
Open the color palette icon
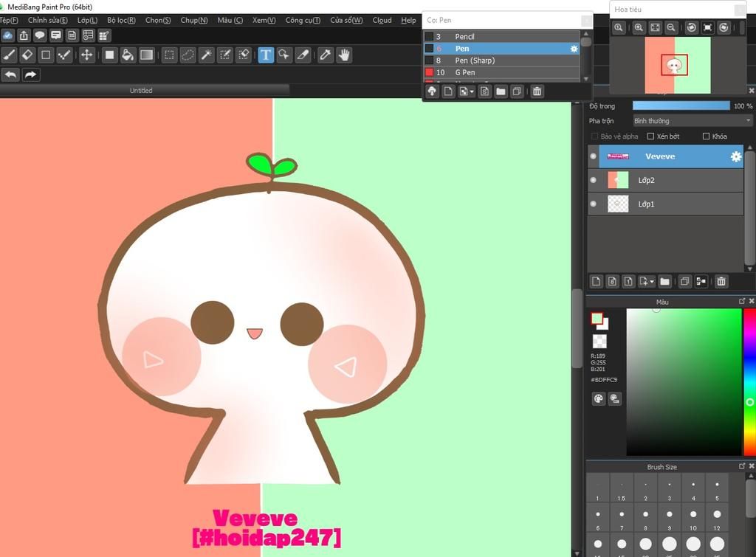pos(598,398)
